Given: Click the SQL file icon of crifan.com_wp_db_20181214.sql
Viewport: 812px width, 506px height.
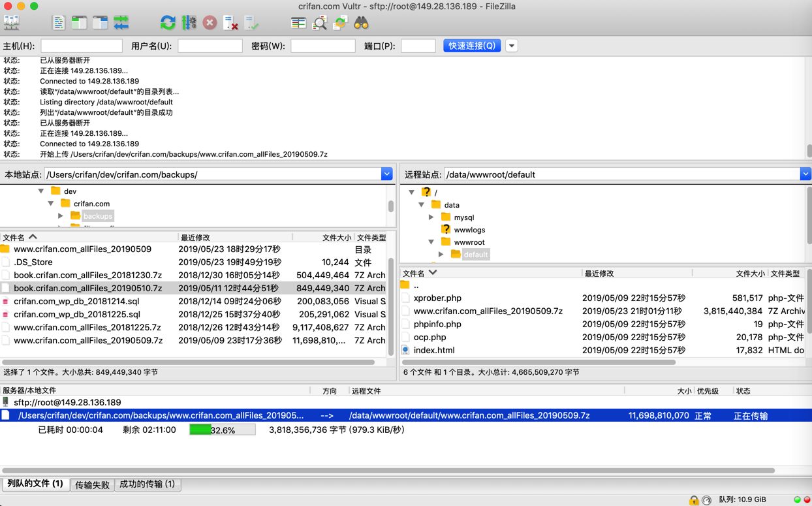Looking at the screenshot, I should (x=5, y=301).
